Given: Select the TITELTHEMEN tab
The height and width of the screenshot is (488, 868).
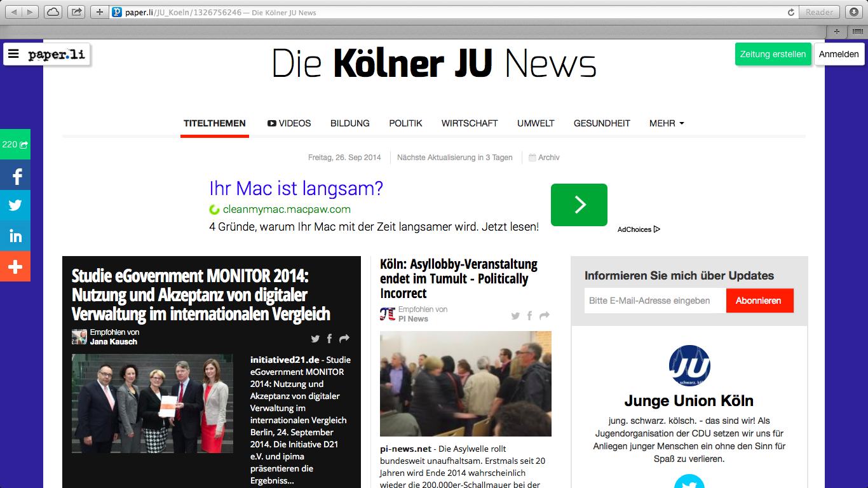Looking at the screenshot, I should pyautogui.click(x=215, y=123).
